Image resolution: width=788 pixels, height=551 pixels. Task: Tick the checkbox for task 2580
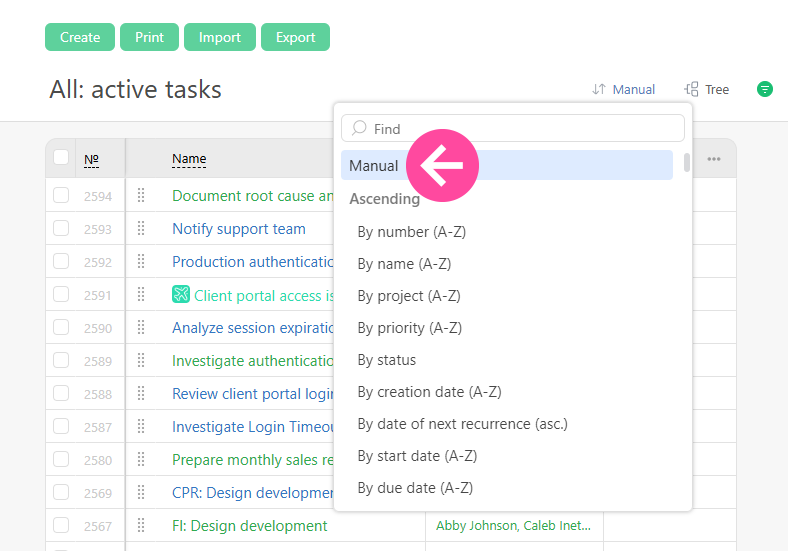pyautogui.click(x=61, y=460)
